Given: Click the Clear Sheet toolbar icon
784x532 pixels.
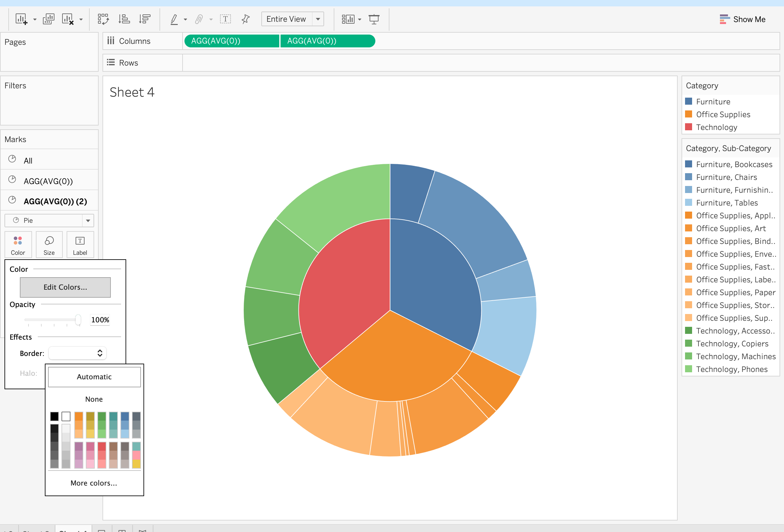Looking at the screenshot, I should coord(68,19).
